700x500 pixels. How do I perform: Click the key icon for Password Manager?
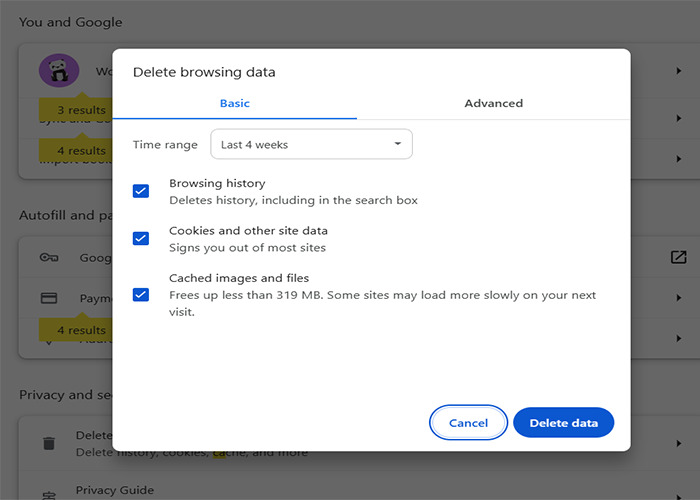[49, 257]
